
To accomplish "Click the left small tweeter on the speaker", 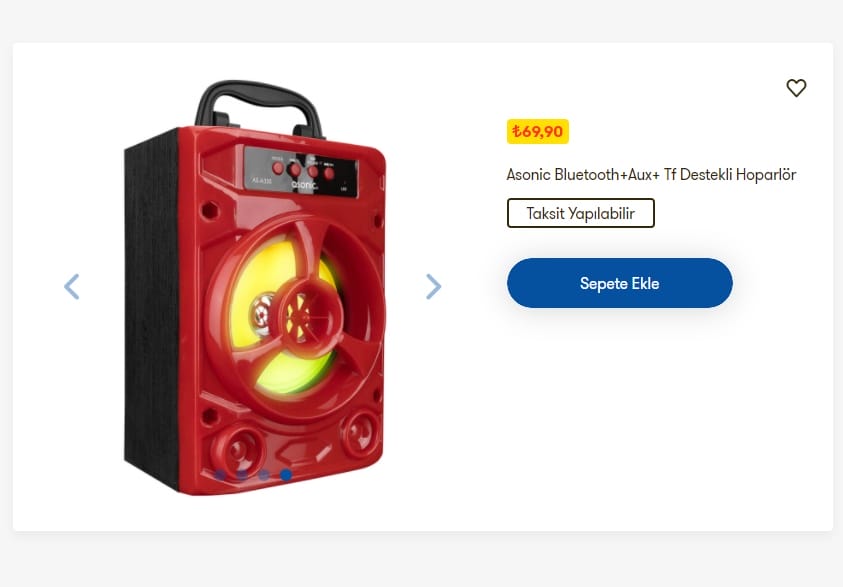I will coord(238,449).
